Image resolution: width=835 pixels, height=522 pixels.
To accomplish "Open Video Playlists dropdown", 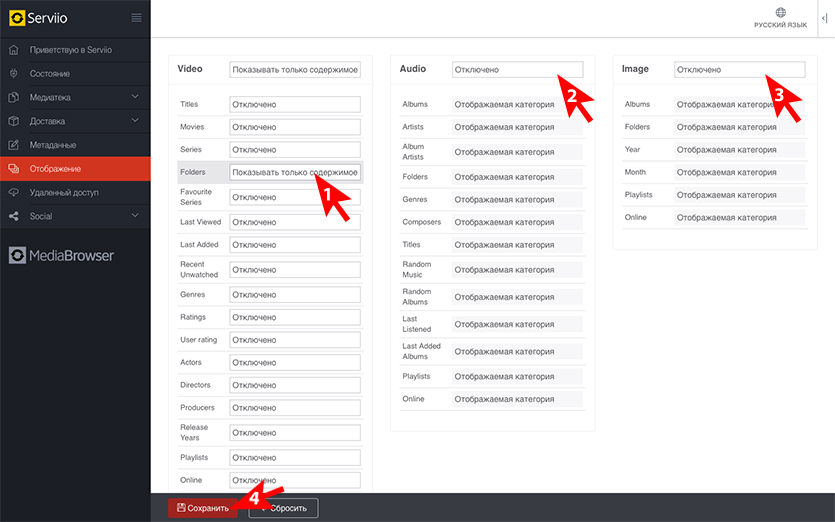I will pyautogui.click(x=295, y=458).
